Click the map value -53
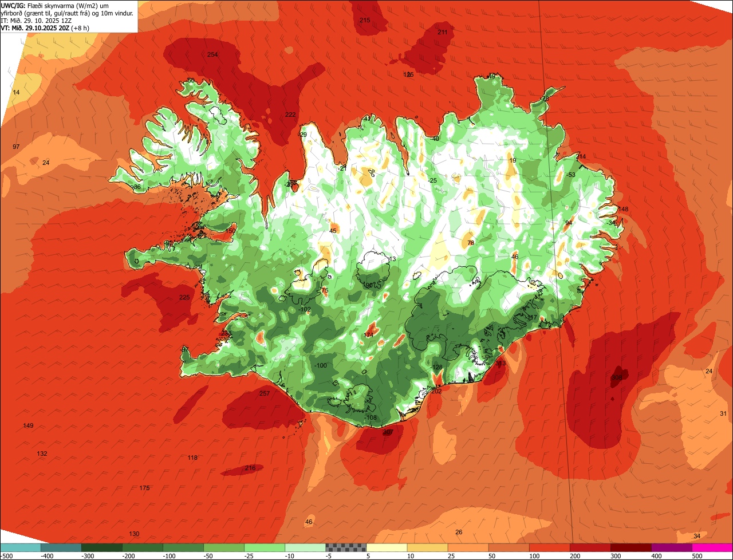The width and height of the screenshot is (733, 560). [x=570, y=175]
